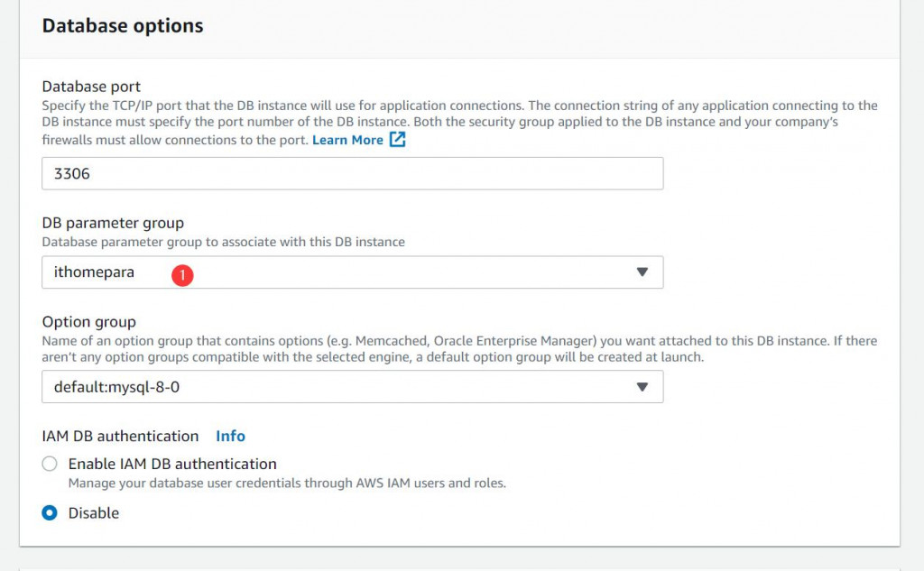Click the "Manage your database user credentials" description
924x571 pixels.
[287, 483]
